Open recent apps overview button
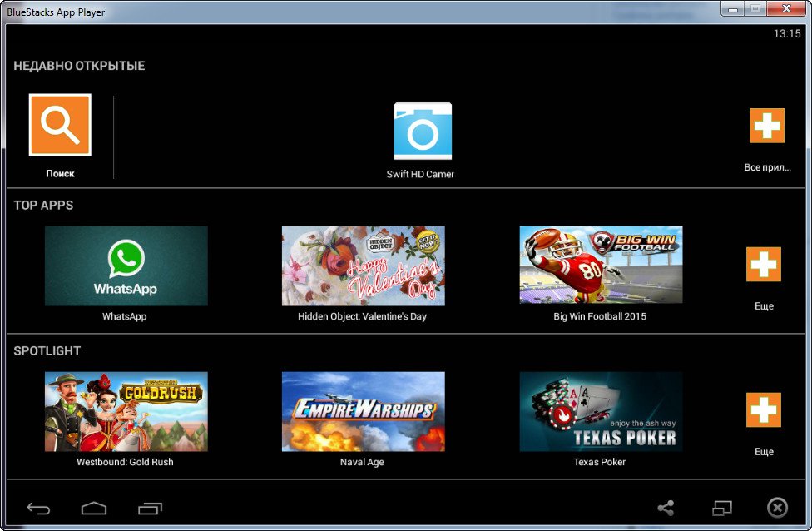Image resolution: width=812 pixels, height=531 pixels. click(151, 509)
